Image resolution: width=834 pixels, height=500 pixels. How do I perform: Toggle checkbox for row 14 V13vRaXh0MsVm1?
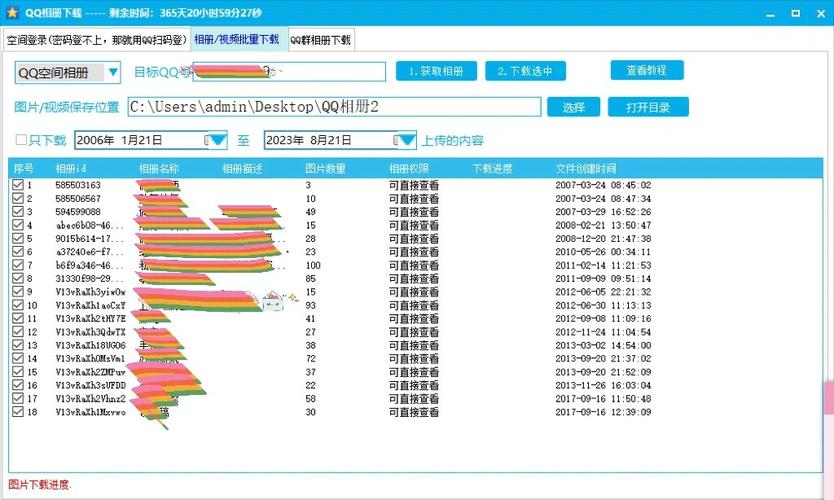pos(18,358)
